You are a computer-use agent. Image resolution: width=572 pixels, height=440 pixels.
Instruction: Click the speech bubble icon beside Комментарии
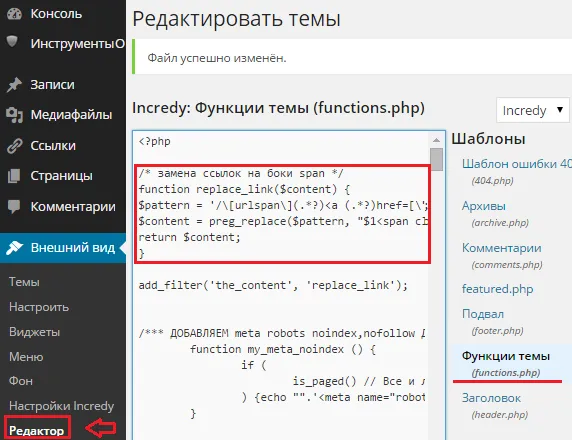pos(14,207)
